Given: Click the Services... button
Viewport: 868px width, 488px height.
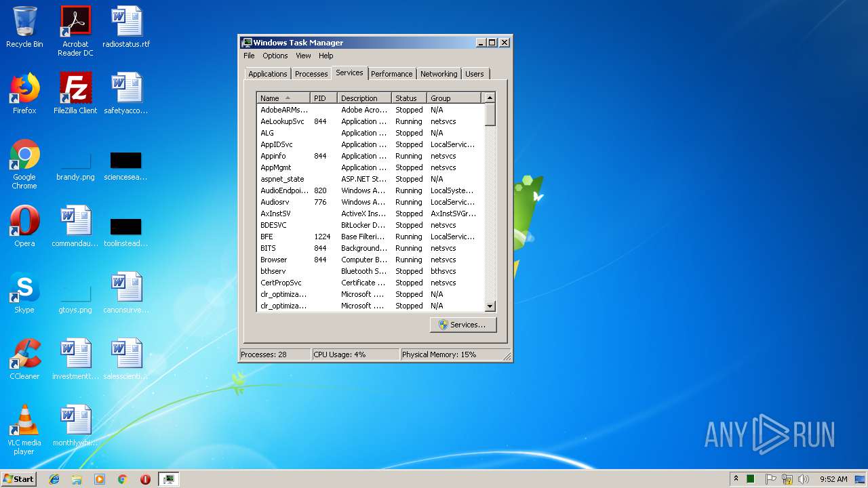Looking at the screenshot, I should click(463, 325).
